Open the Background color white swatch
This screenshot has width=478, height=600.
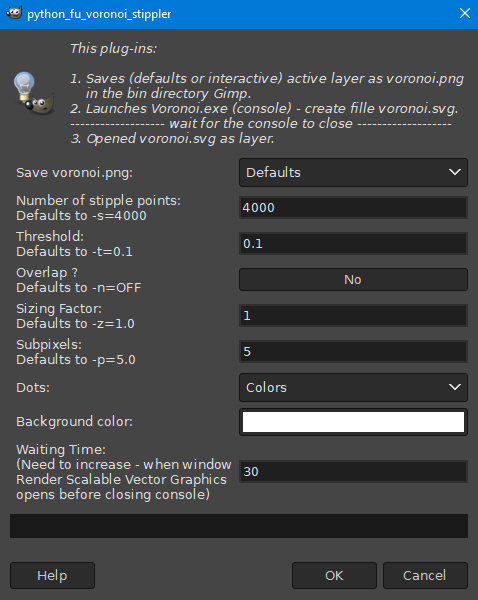pos(353,422)
